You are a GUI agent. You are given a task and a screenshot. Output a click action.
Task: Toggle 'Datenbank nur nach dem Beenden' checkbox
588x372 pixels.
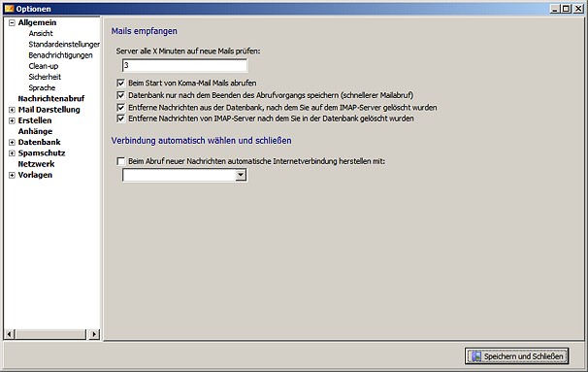point(120,95)
